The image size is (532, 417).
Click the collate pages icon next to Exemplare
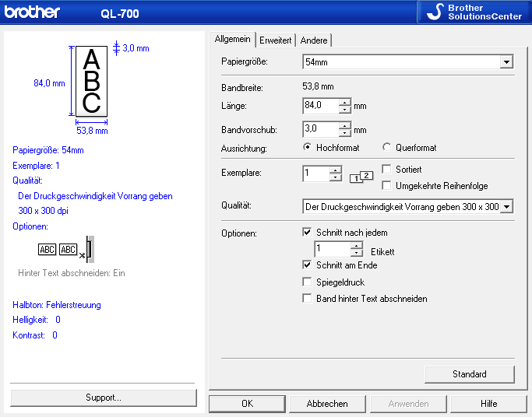click(361, 177)
